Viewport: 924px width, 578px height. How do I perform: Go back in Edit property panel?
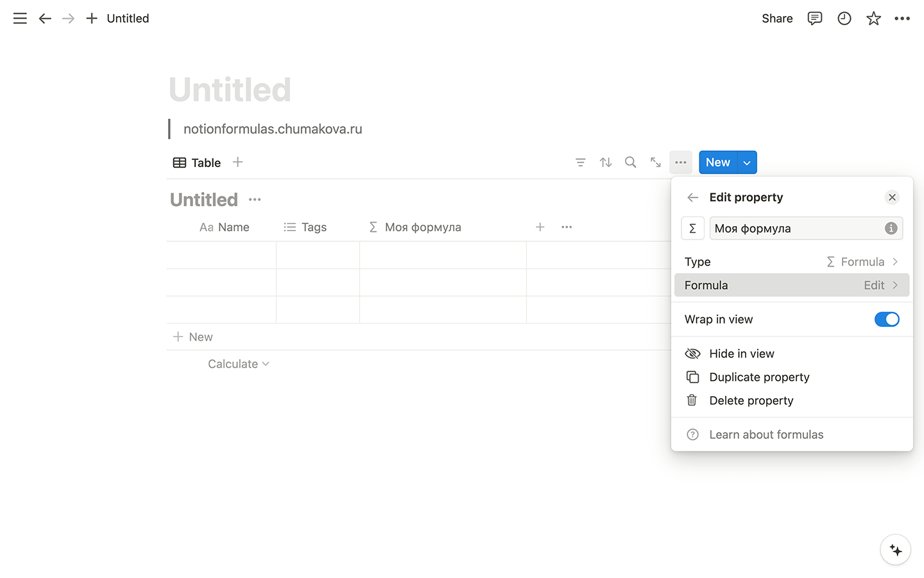[x=692, y=197]
